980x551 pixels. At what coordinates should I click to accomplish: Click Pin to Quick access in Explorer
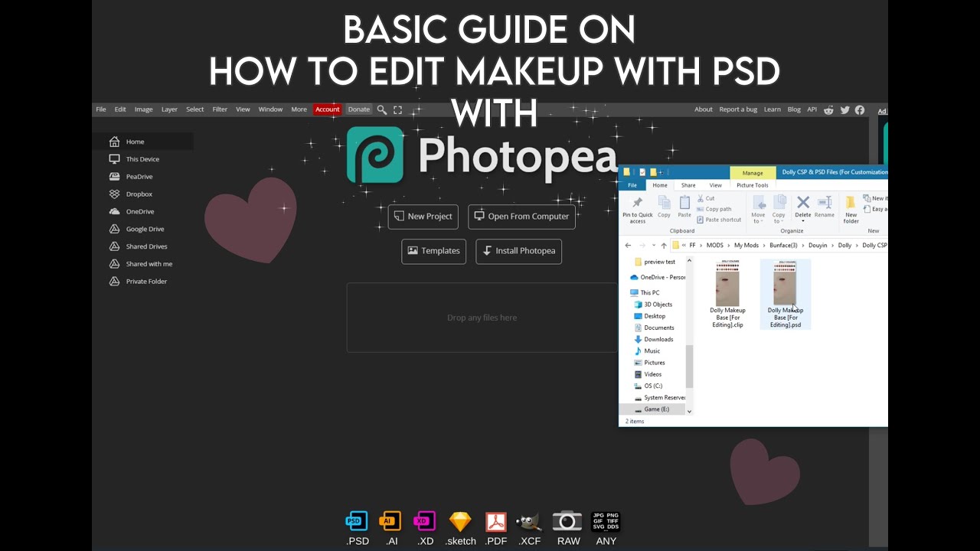click(638, 210)
